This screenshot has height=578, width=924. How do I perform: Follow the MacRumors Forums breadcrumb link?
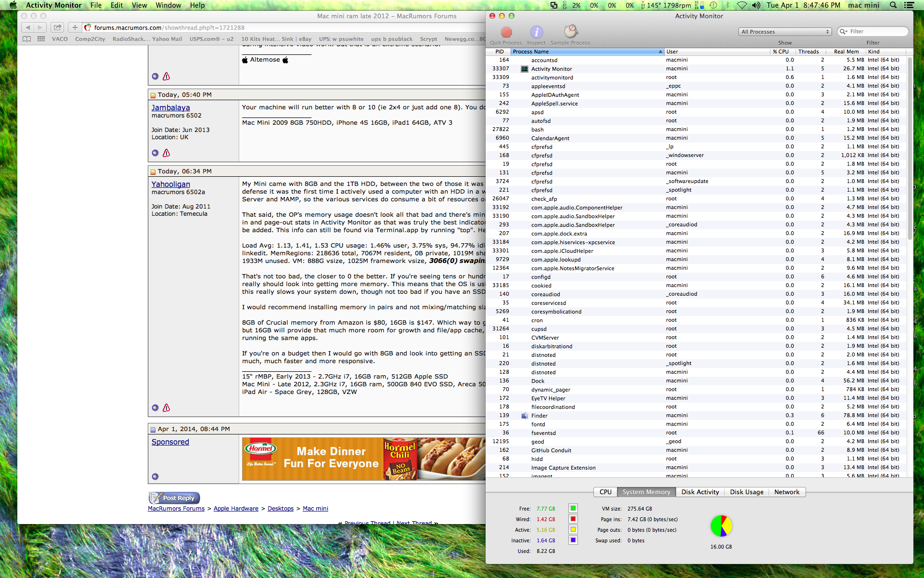(176, 509)
